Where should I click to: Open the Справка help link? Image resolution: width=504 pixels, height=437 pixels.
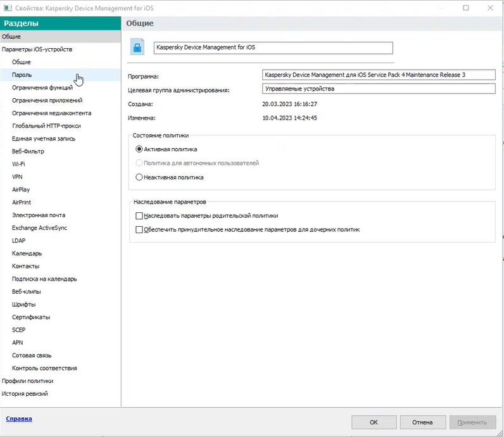(x=19, y=419)
